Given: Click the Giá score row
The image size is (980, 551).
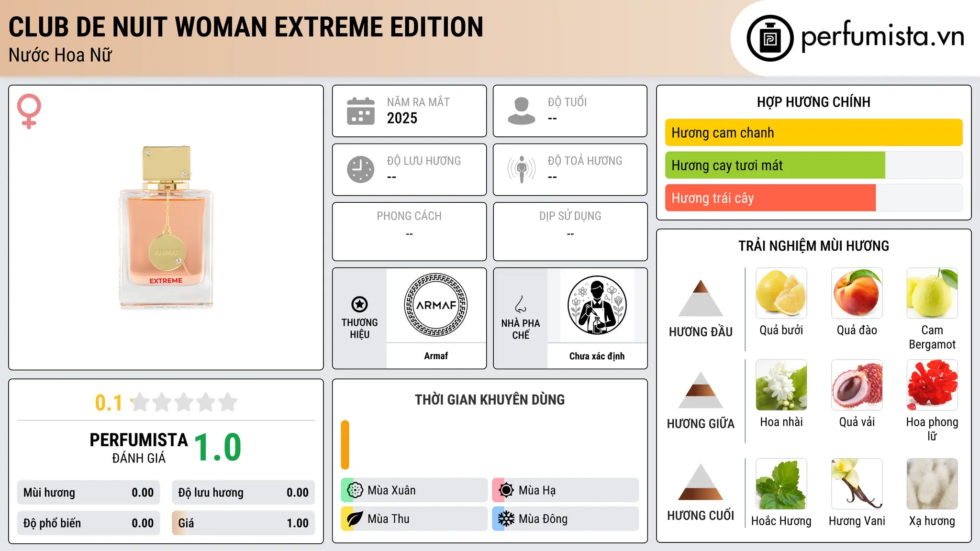Looking at the screenshot, I should pyautogui.click(x=244, y=523).
